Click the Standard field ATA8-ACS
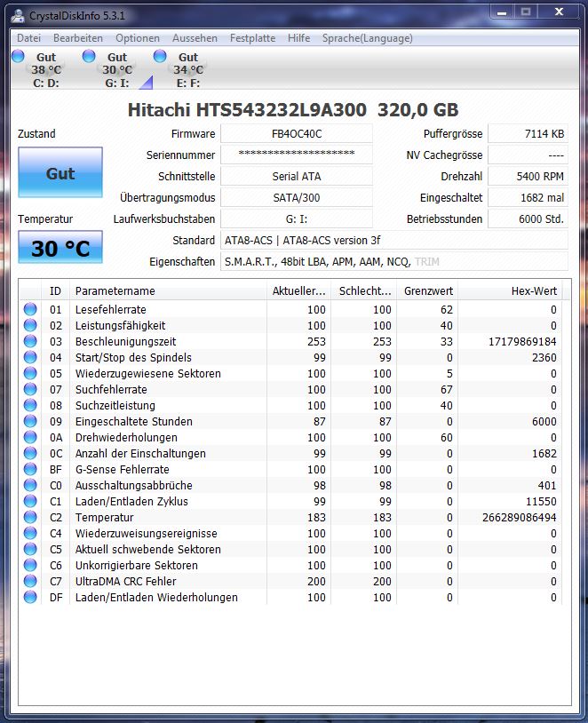Screen dimensions: 588x723 [x=394, y=240]
